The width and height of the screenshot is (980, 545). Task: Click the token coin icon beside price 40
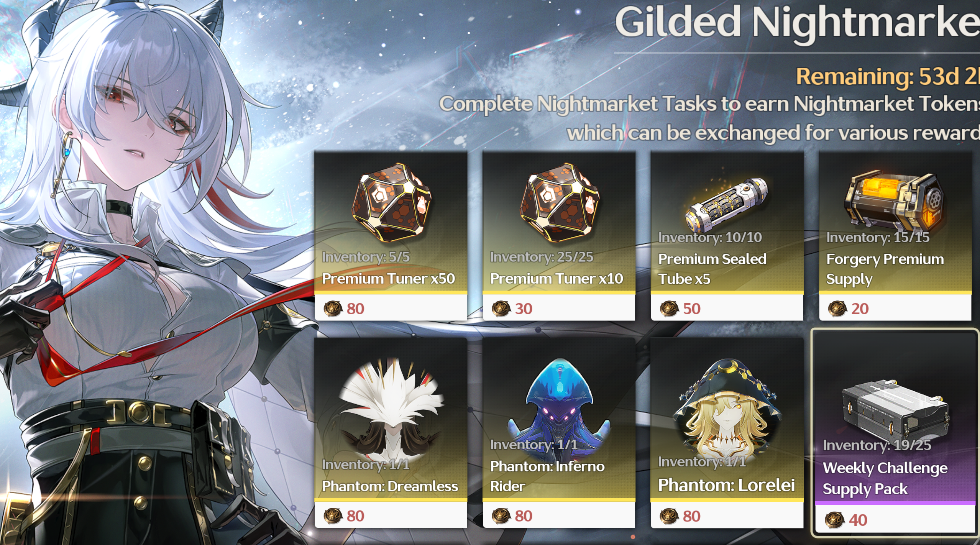pos(835,520)
